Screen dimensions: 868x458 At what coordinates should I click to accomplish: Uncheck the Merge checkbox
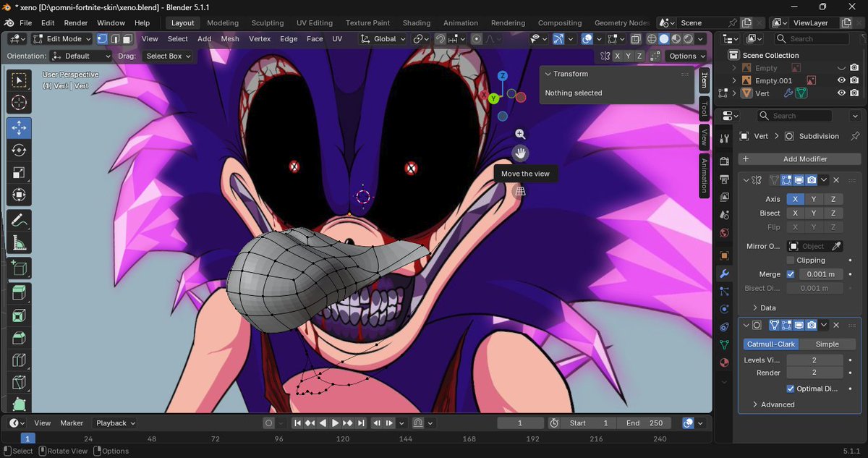pyautogui.click(x=791, y=274)
